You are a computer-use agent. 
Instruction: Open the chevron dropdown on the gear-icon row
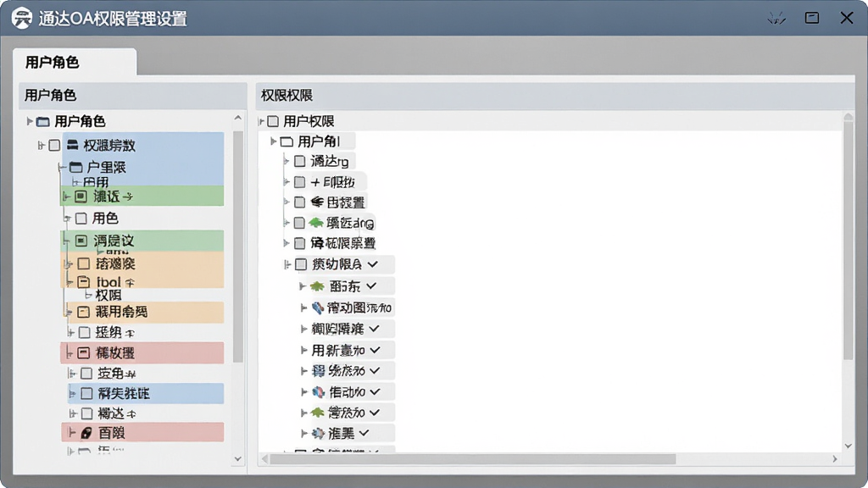[x=364, y=433]
